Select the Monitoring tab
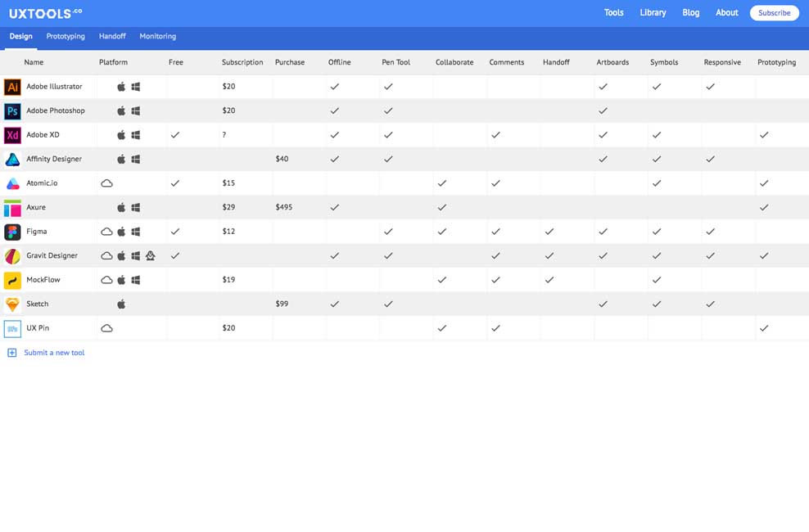 coord(157,37)
